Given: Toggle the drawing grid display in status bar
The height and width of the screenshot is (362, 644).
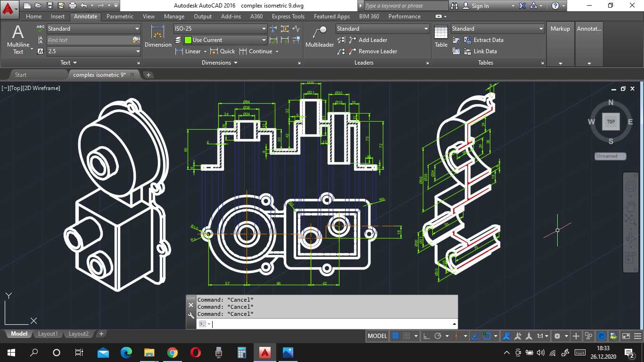Looking at the screenshot, I should (x=396, y=336).
